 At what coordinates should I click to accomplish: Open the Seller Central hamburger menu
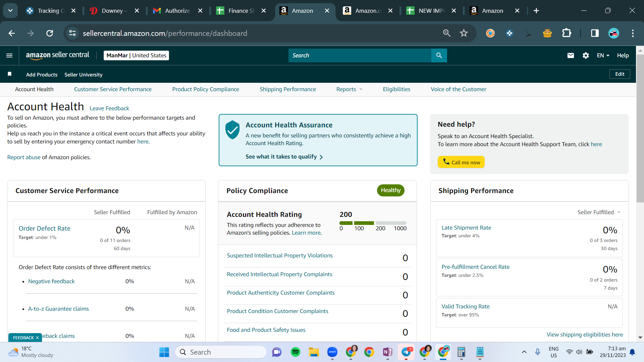9,55
